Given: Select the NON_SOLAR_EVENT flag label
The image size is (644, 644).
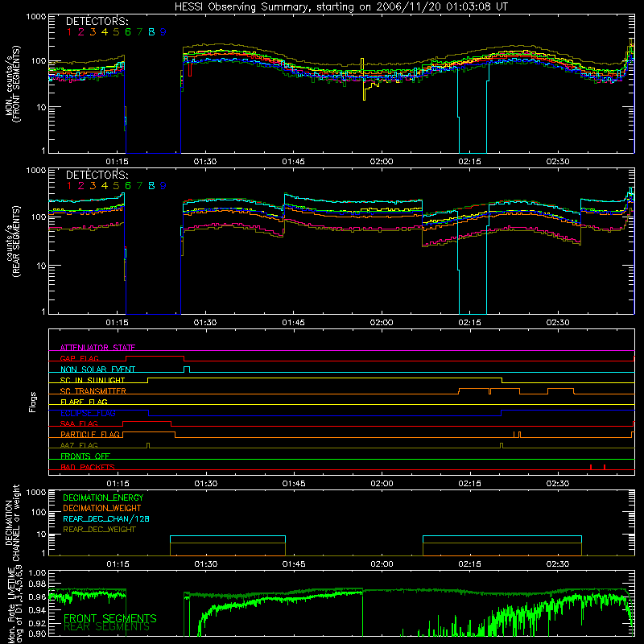Looking at the screenshot, I should pyautogui.click(x=97, y=369).
